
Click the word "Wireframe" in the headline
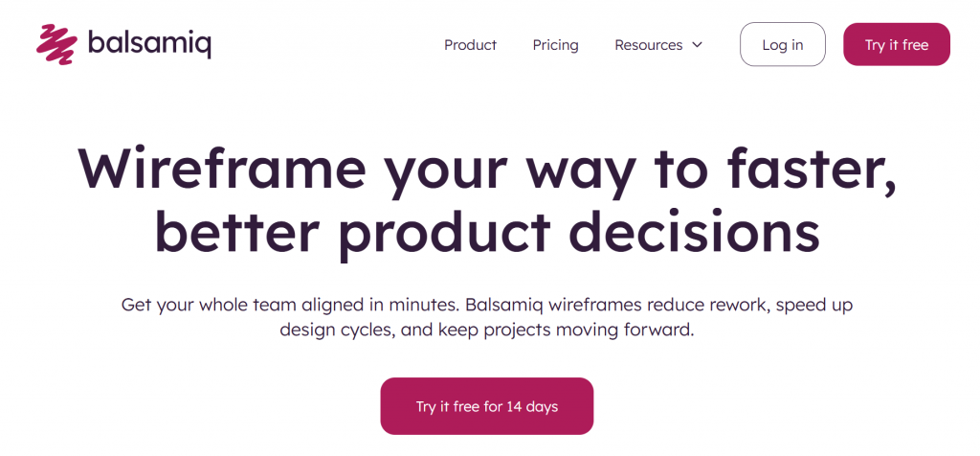pos(222,169)
